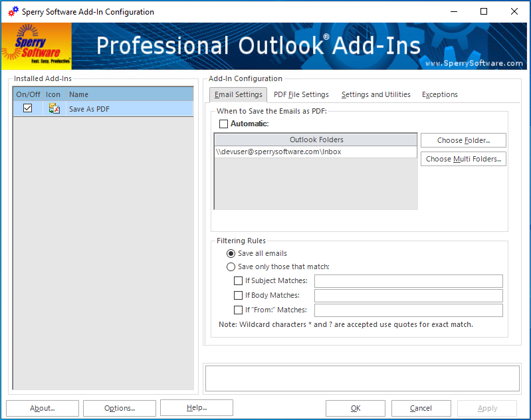The width and height of the screenshot is (531, 420).
Task: Click the www.SperrySoftware.com banner text
Action: (474, 63)
